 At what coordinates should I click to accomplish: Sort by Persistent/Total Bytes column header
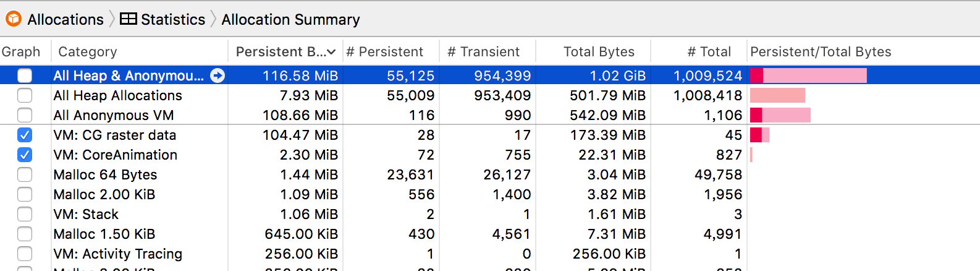pos(863,51)
